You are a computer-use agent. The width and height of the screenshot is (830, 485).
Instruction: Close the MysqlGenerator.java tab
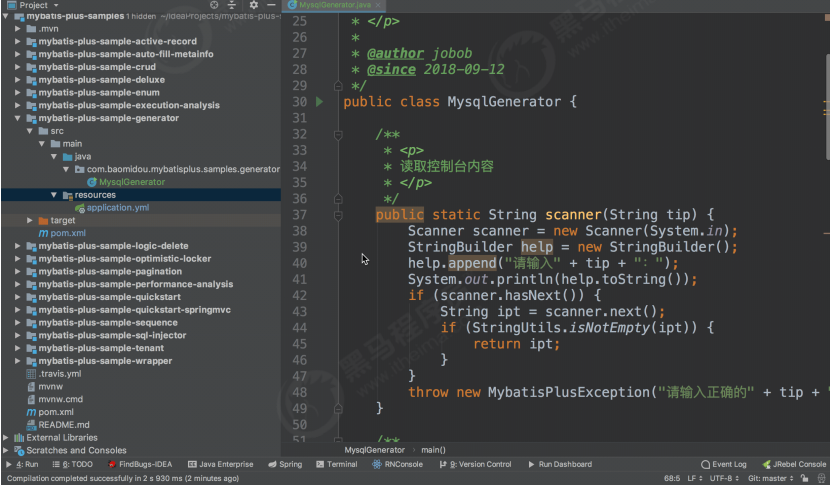tap(378, 5)
